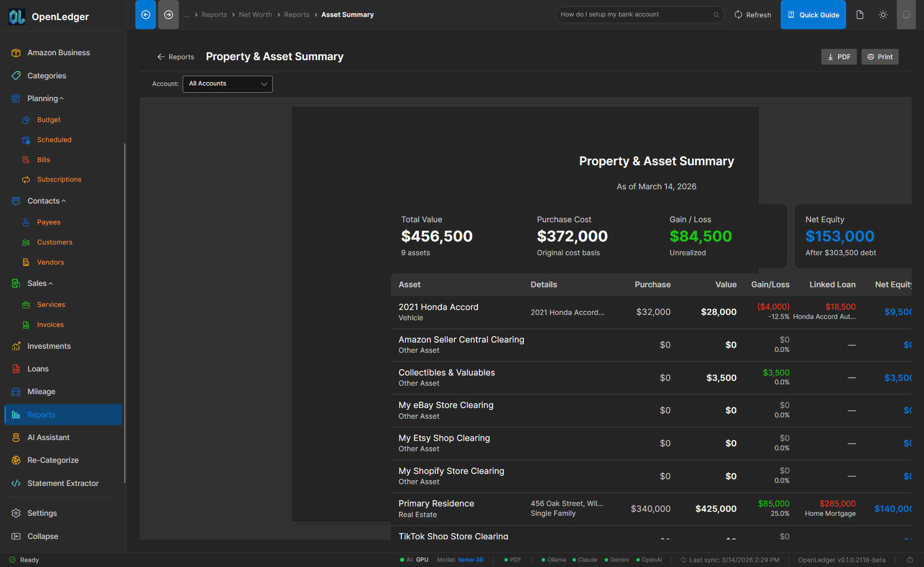Open Invoices under Sales

coord(50,325)
